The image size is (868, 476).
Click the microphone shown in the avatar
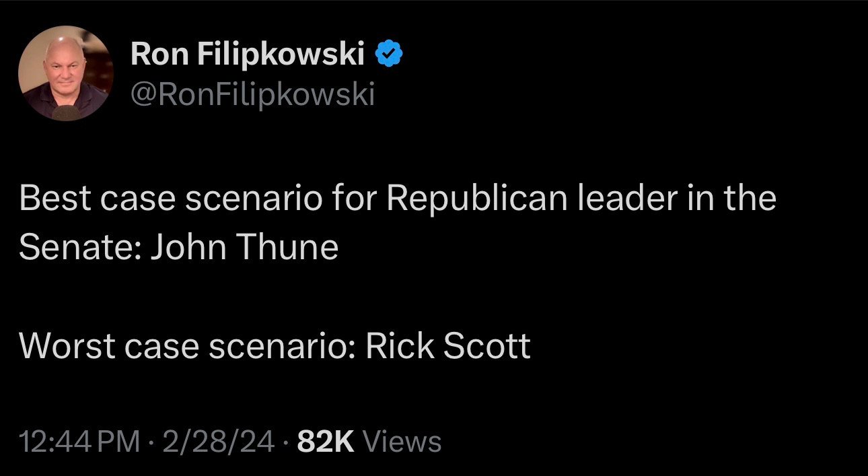[x=65, y=112]
